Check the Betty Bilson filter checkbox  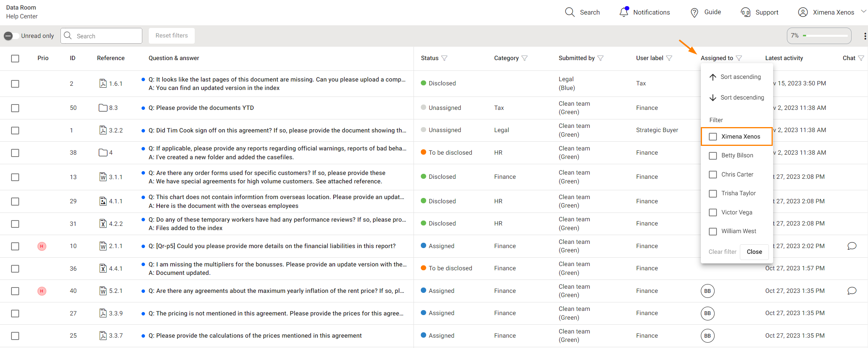(713, 156)
